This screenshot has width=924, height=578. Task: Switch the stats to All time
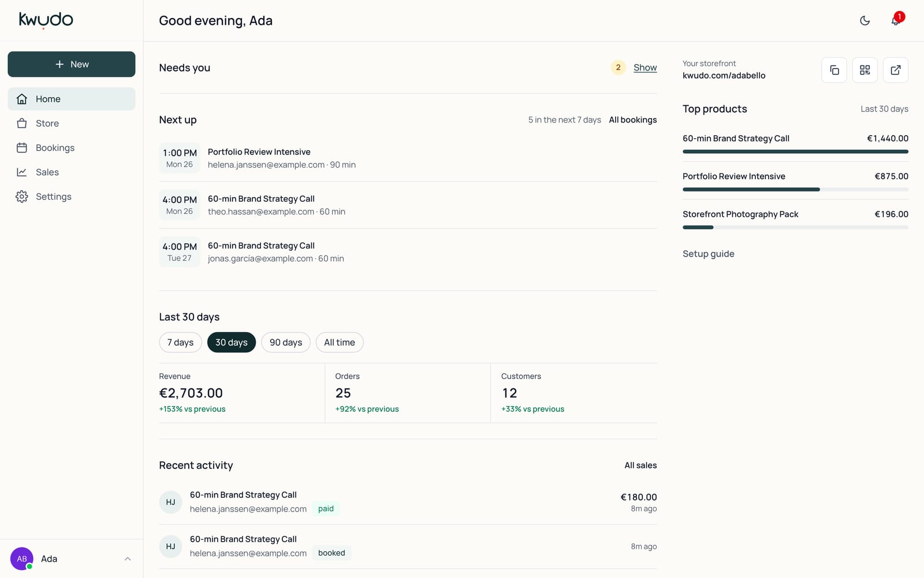coord(340,342)
